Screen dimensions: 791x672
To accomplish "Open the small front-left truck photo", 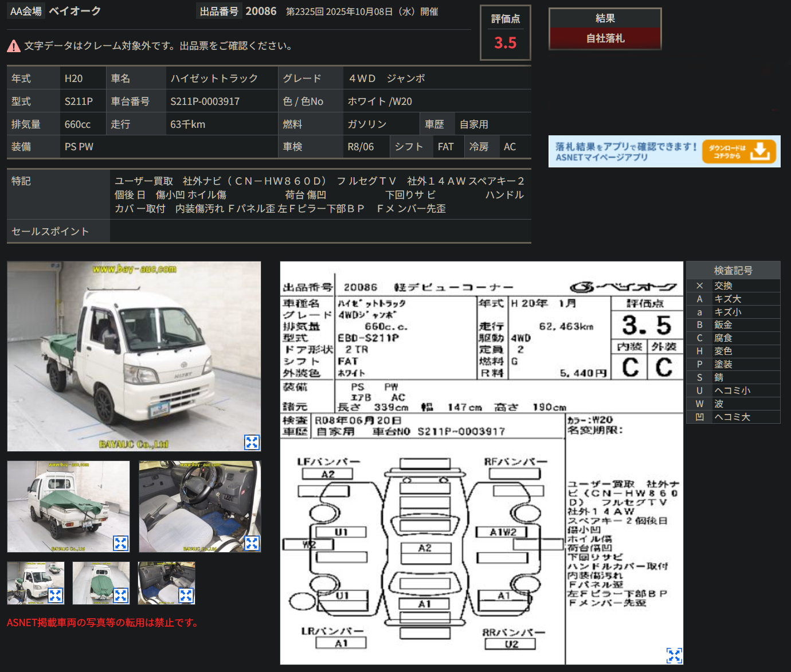I will (x=36, y=583).
